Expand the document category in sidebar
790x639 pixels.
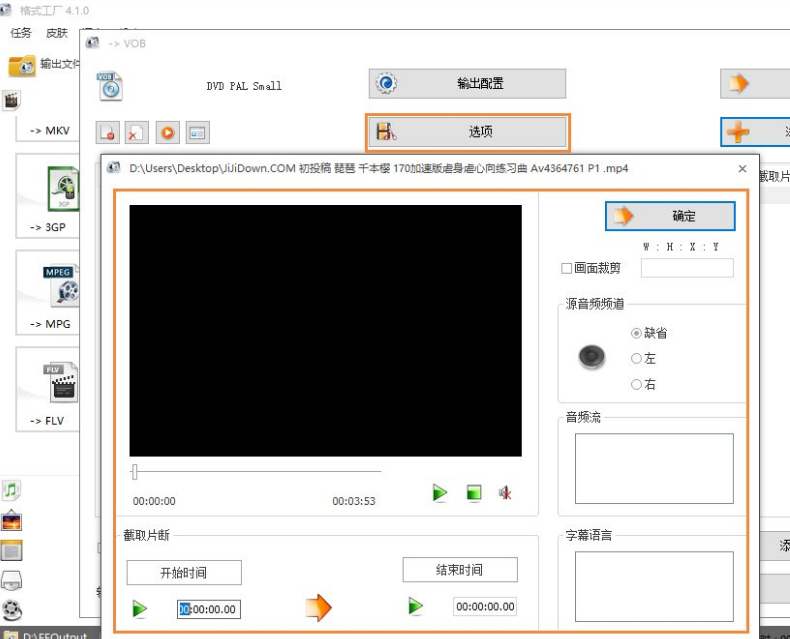pyautogui.click(x=11, y=550)
